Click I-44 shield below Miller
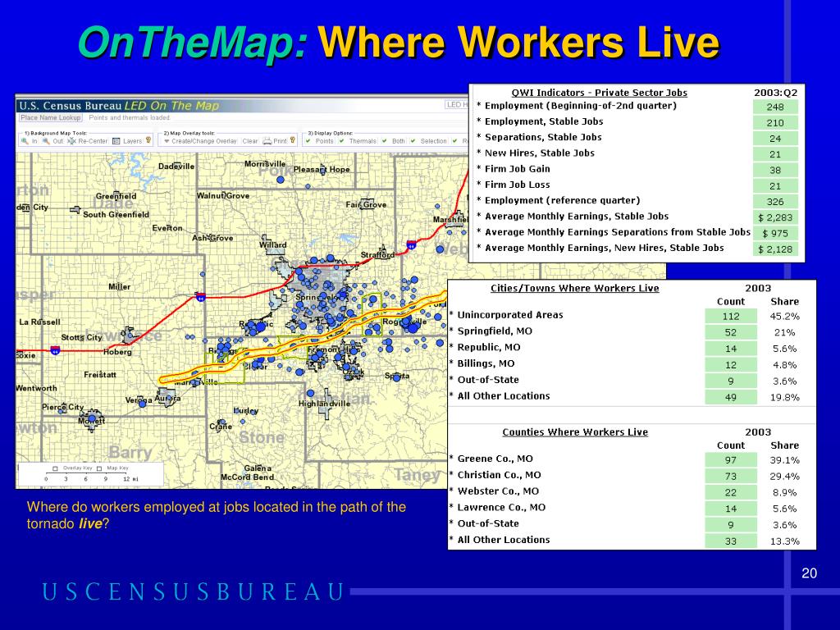This screenshot has width=840, height=630. (x=200, y=296)
